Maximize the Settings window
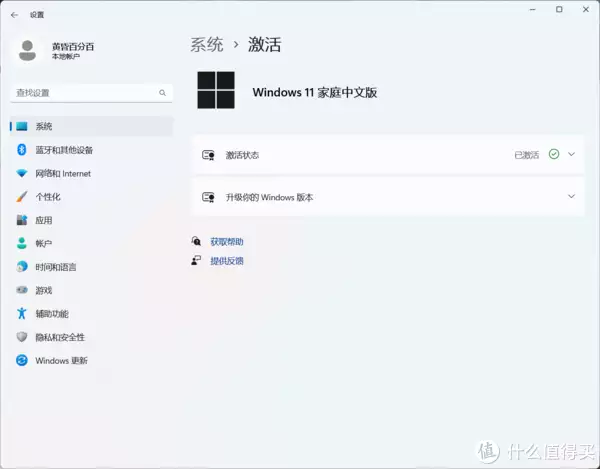Image resolution: width=600 pixels, height=469 pixels. point(559,10)
